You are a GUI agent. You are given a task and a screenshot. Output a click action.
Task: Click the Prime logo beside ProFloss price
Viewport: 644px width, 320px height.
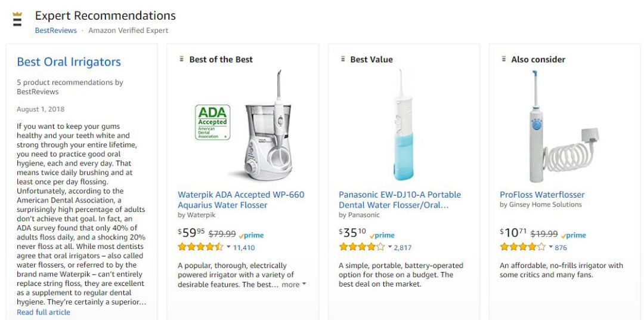[x=574, y=235]
